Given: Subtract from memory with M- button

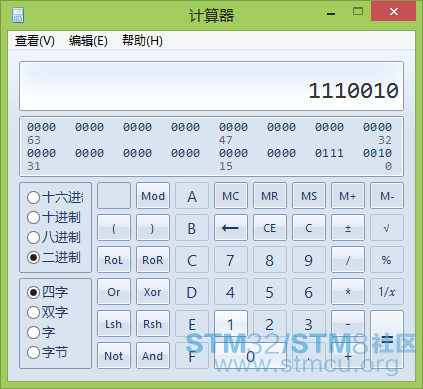Looking at the screenshot, I should pos(387,196).
